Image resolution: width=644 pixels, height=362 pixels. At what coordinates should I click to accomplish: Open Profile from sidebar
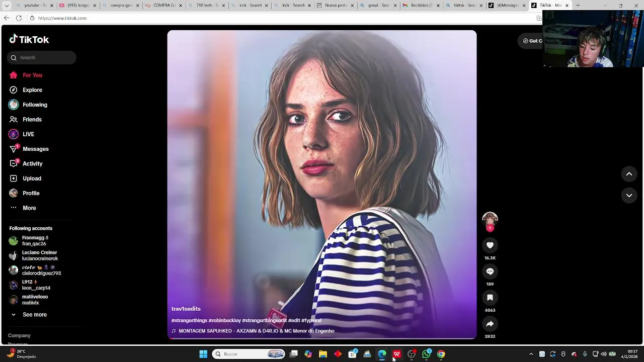pyautogui.click(x=31, y=193)
